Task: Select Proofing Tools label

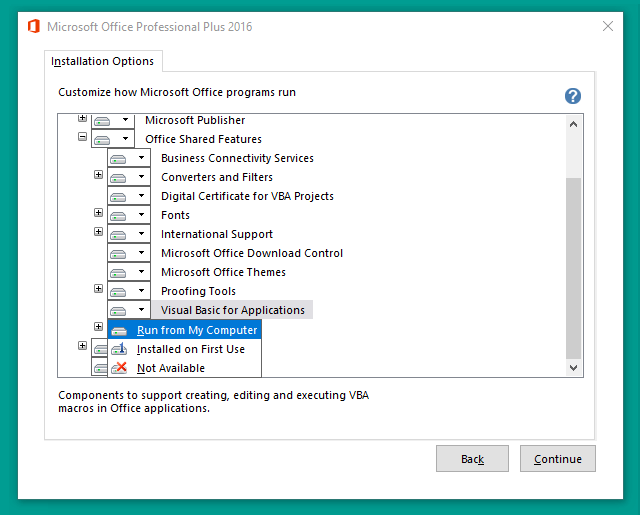Action: pos(198,291)
